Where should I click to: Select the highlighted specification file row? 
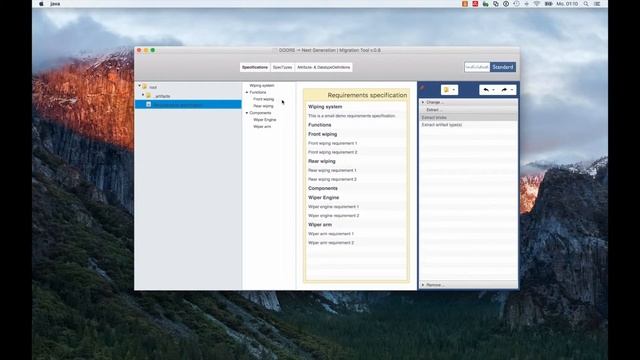tap(188, 104)
